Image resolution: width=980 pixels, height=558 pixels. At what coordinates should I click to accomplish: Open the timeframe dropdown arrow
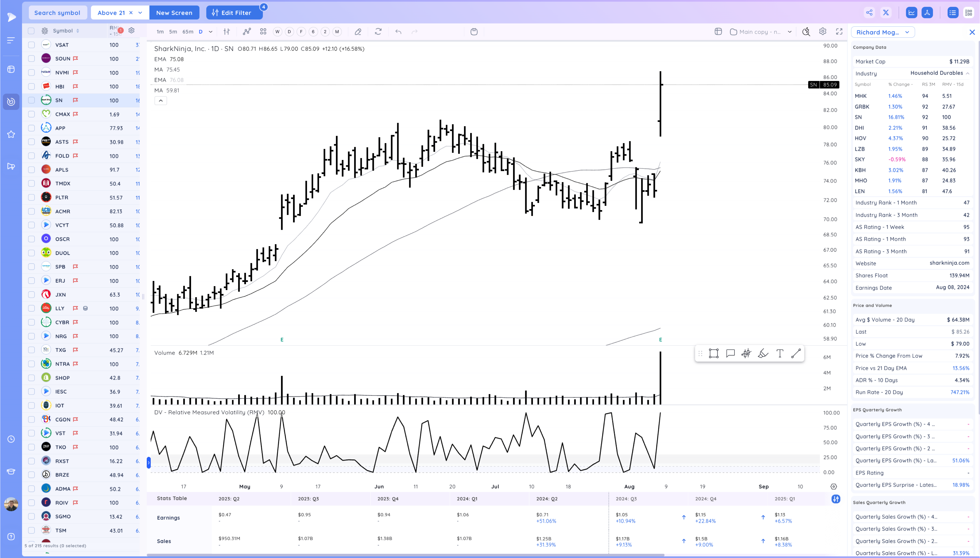(x=210, y=32)
